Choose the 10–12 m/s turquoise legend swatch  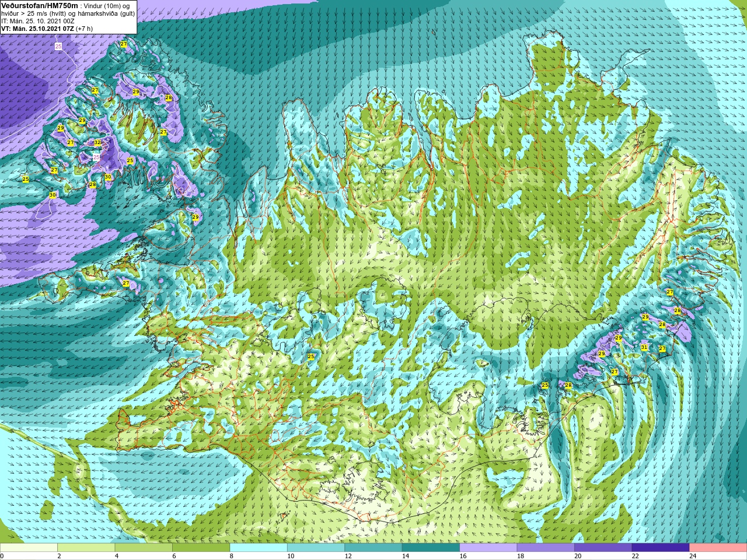(316, 548)
